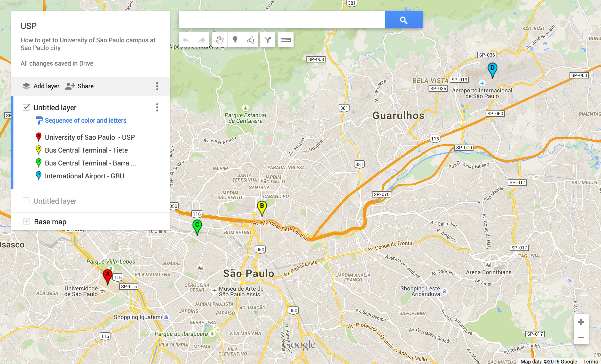Open the map options three-dot menu
This screenshot has width=601, height=364.
(x=157, y=86)
